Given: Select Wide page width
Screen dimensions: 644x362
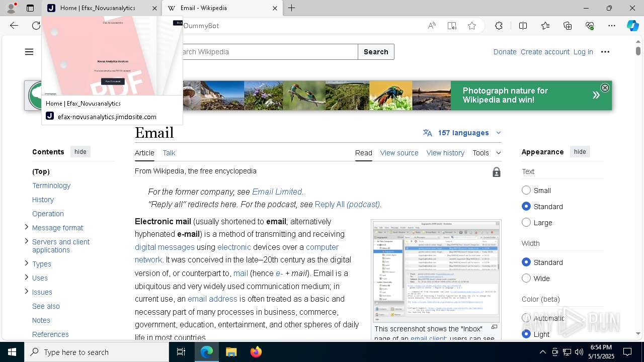Looking at the screenshot, I should (526, 278).
